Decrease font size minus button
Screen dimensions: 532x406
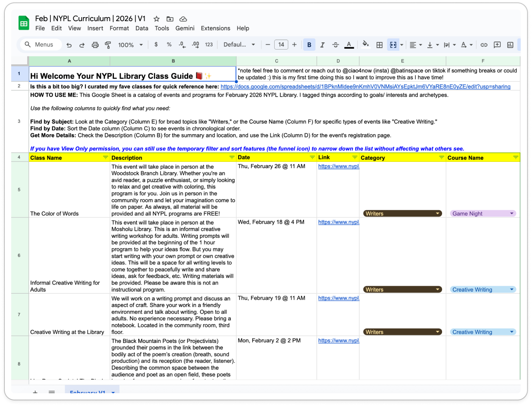[268, 45]
